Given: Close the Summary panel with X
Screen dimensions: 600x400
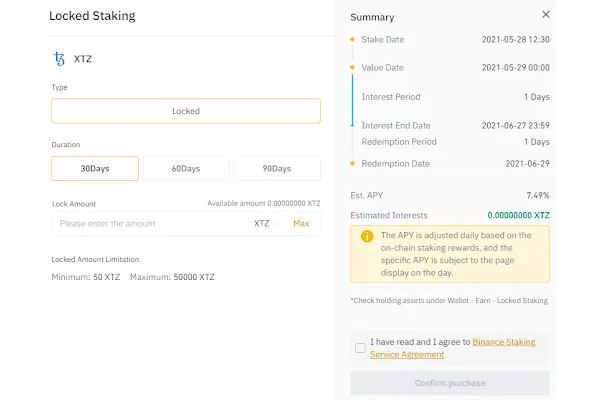Looking at the screenshot, I should click(x=545, y=15).
